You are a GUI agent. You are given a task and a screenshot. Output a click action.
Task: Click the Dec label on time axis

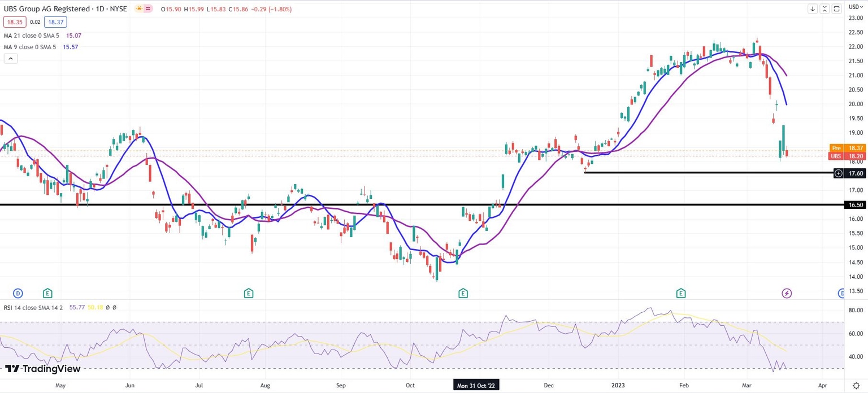pyautogui.click(x=548, y=385)
